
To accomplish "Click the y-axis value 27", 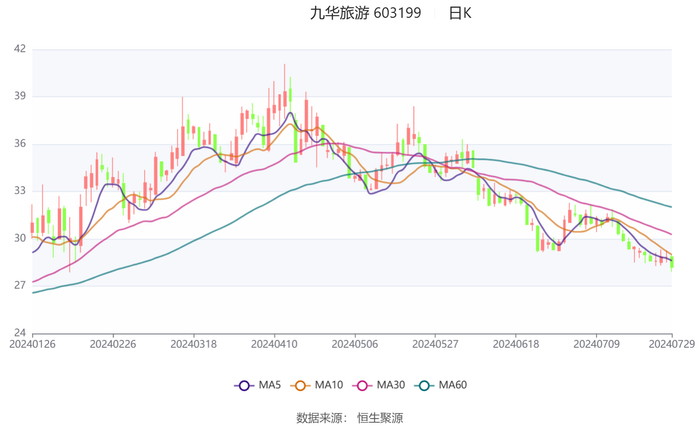I will pyautogui.click(x=20, y=285).
